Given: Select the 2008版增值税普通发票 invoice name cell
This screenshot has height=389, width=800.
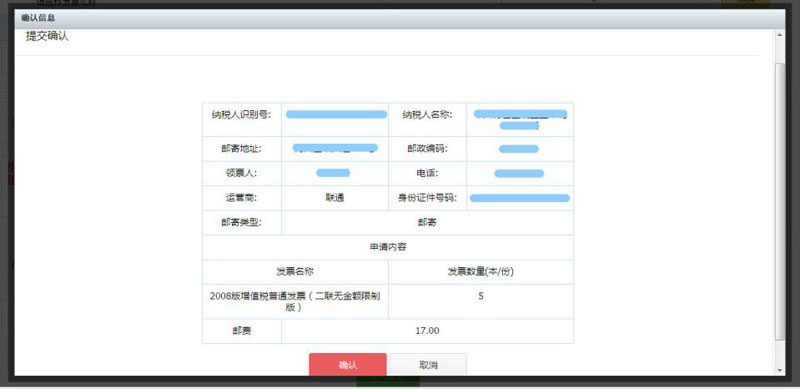Looking at the screenshot, I should [295, 302].
